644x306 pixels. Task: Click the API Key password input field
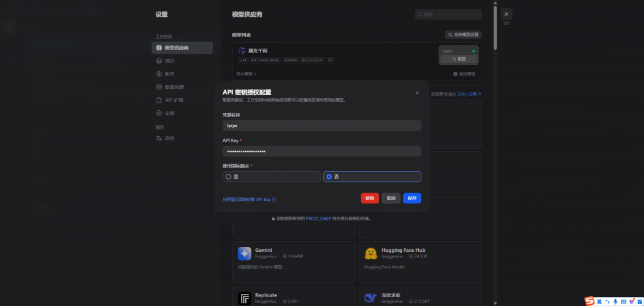(x=321, y=151)
